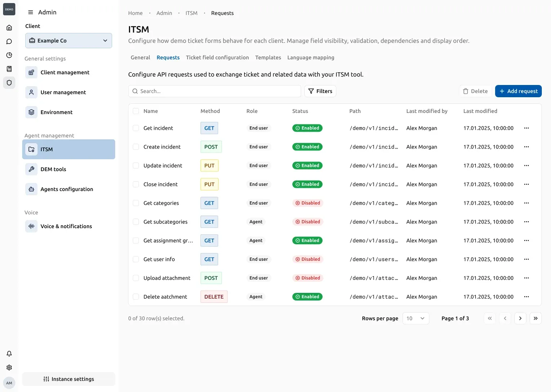Open Voice & notifications in sidebar
The width and height of the screenshot is (551, 392).
[68, 226]
